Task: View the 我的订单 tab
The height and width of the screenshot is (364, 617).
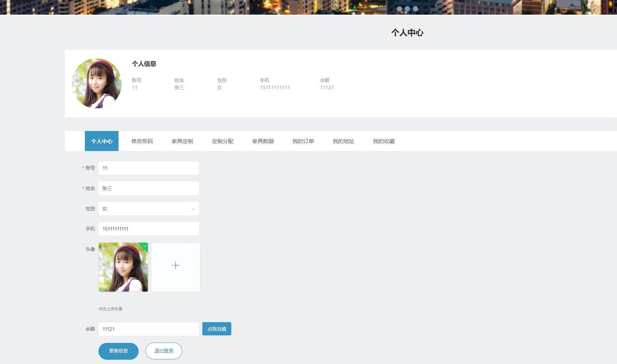Action: 303,141
